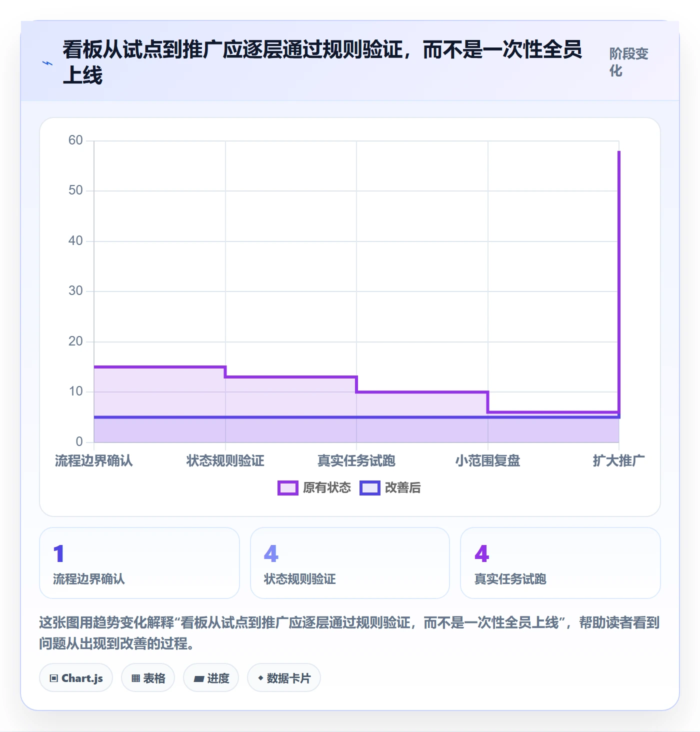Screen dimensions: 700x732
Task: Click the 60 value on the y-axis
Action: coord(75,140)
